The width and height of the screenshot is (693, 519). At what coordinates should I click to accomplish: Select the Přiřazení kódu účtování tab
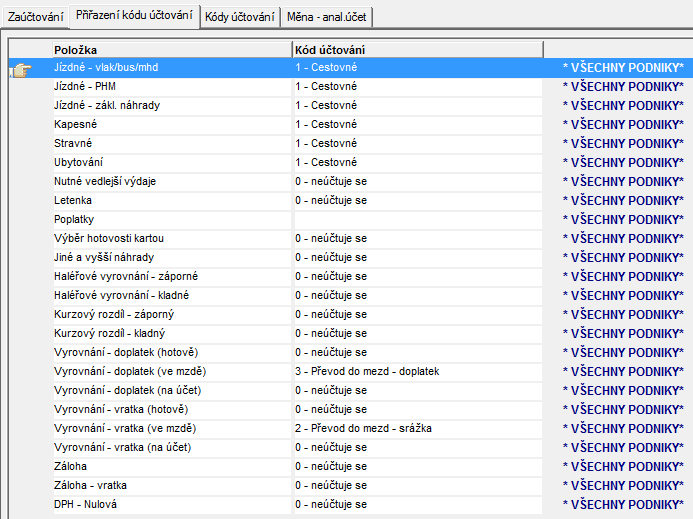134,16
